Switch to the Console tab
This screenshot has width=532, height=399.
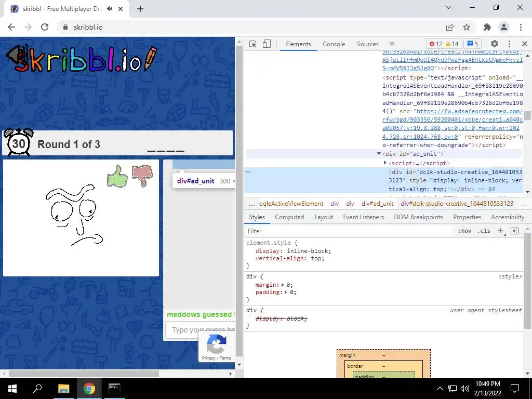pos(334,44)
